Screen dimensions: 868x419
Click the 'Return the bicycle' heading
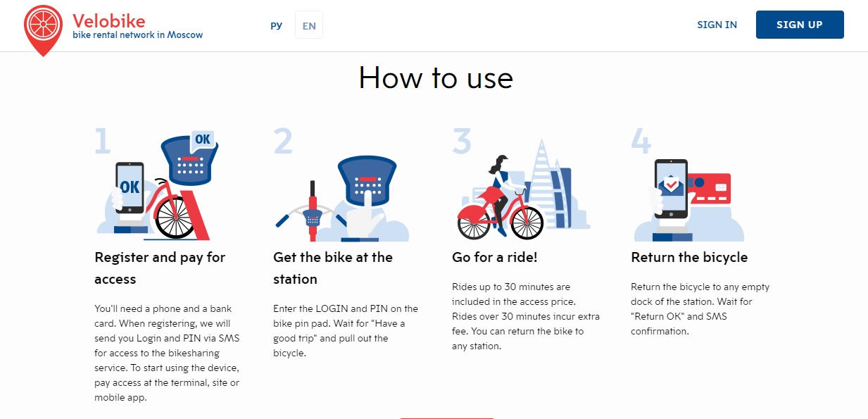[x=689, y=257]
